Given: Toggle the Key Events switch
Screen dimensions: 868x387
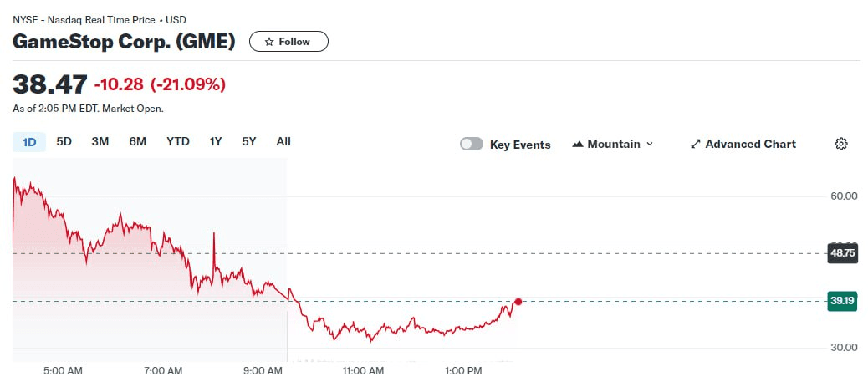Looking at the screenshot, I should click(x=472, y=145).
